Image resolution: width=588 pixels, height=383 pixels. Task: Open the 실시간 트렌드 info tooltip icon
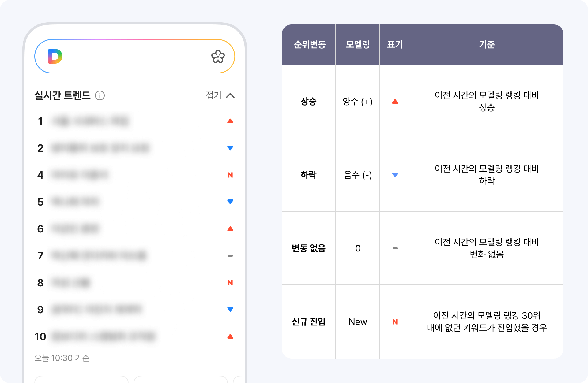[x=100, y=96]
